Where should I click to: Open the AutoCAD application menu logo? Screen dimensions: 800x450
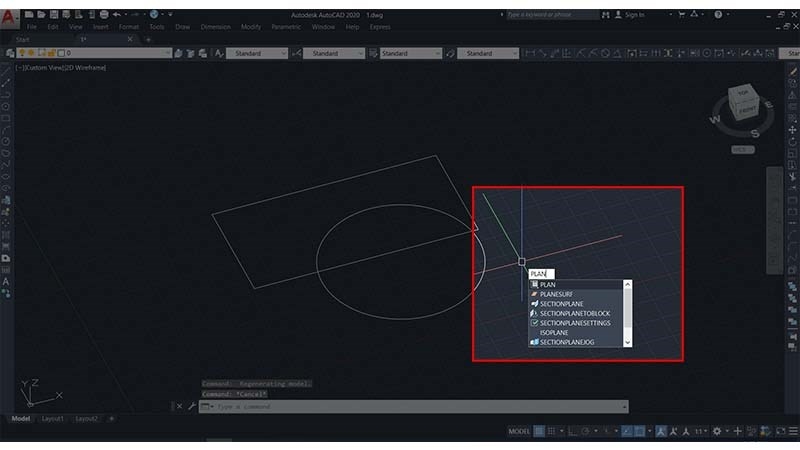8,18
